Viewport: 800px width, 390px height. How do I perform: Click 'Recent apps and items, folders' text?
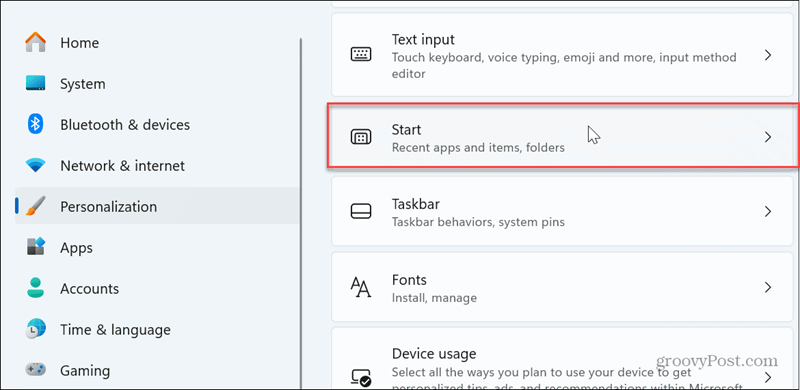478,148
